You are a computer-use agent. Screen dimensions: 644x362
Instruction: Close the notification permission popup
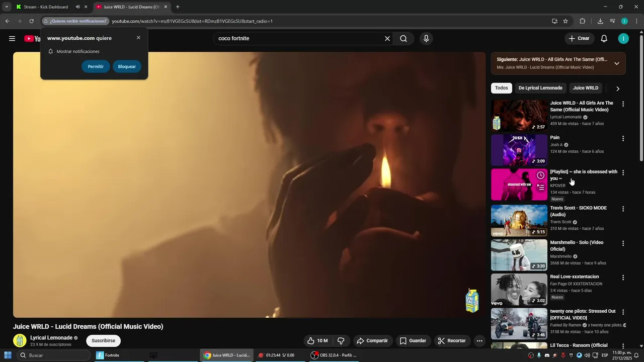pyautogui.click(x=138, y=38)
